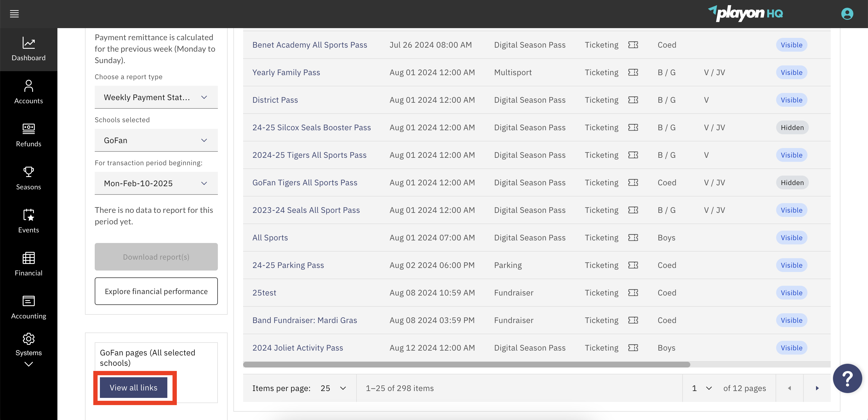The image size is (868, 420).
Task: Toggle Hidden status for 24-25 Silcox Seals Booster Pass
Action: (792, 127)
